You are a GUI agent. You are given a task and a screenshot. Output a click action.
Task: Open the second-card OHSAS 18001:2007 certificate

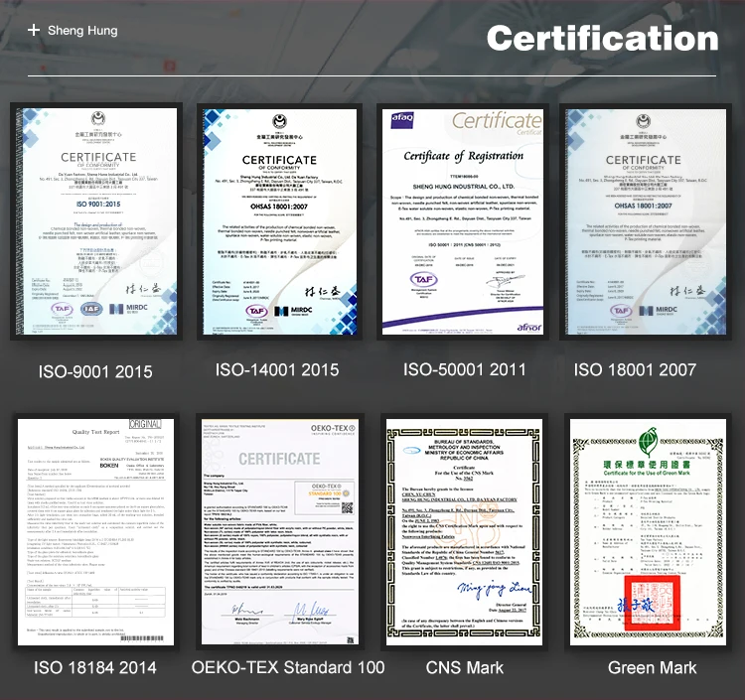tap(279, 221)
